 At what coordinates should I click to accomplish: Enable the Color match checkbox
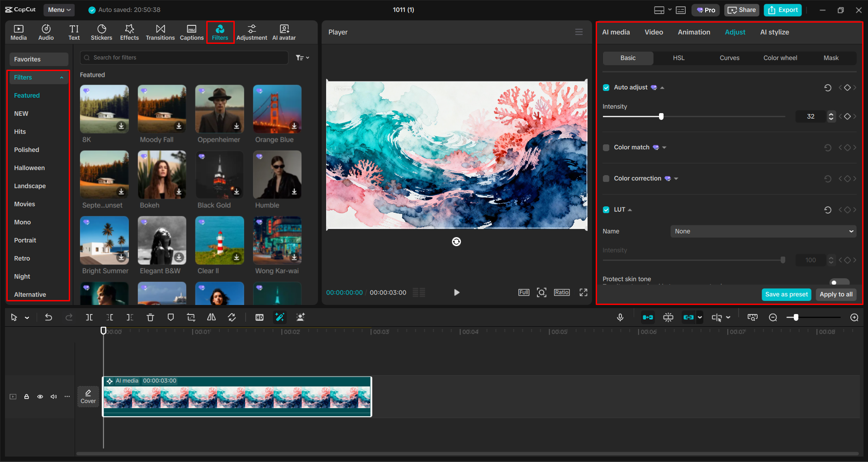[606, 147]
